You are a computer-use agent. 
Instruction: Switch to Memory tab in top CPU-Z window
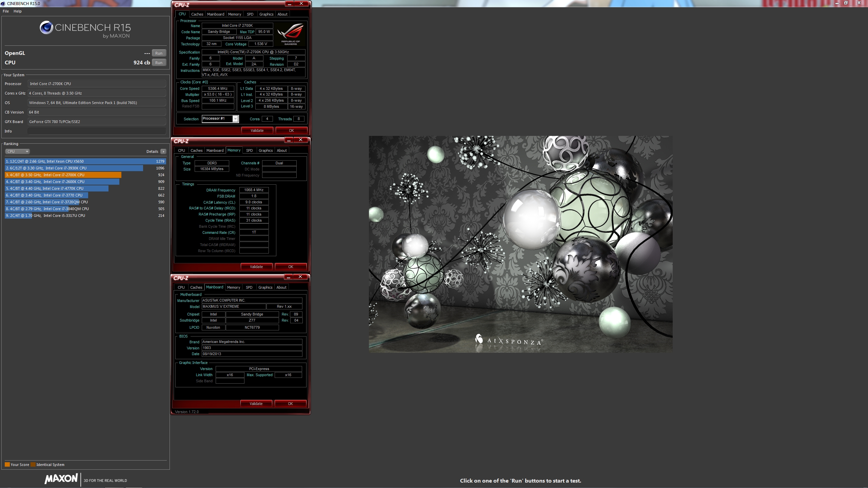pyautogui.click(x=235, y=14)
